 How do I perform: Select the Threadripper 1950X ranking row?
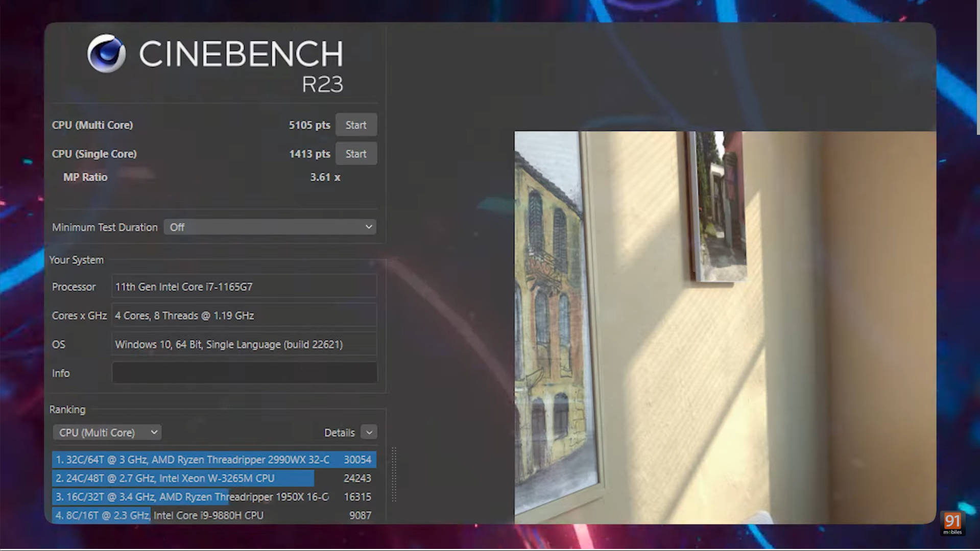click(214, 497)
